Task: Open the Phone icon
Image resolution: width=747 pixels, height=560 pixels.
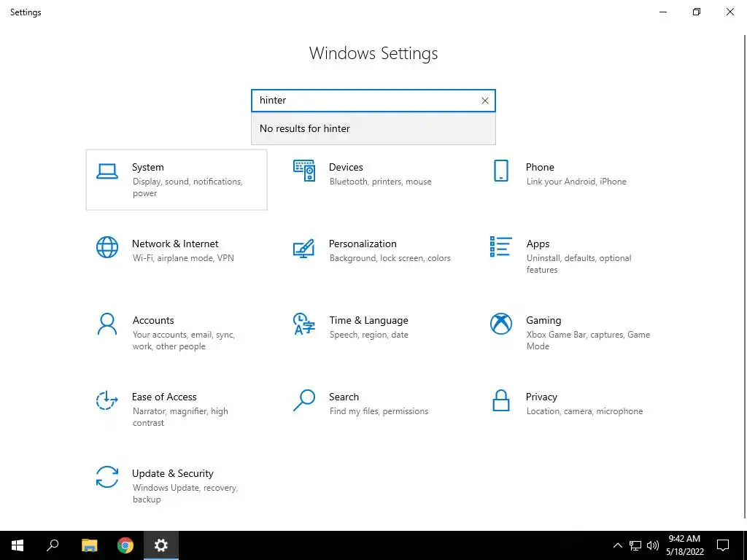Action: pyautogui.click(x=500, y=171)
